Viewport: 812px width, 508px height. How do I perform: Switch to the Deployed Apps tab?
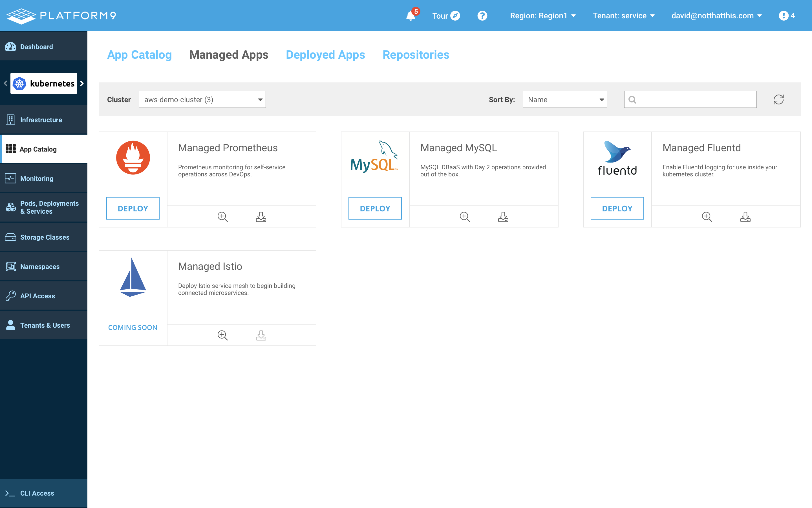click(325, 55)
